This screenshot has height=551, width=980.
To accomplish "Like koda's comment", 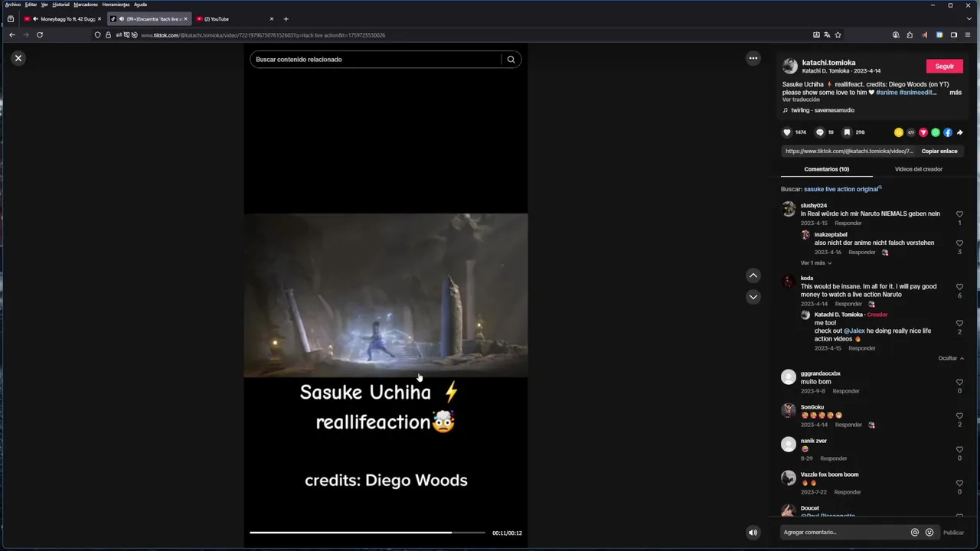I will (959, 287).
